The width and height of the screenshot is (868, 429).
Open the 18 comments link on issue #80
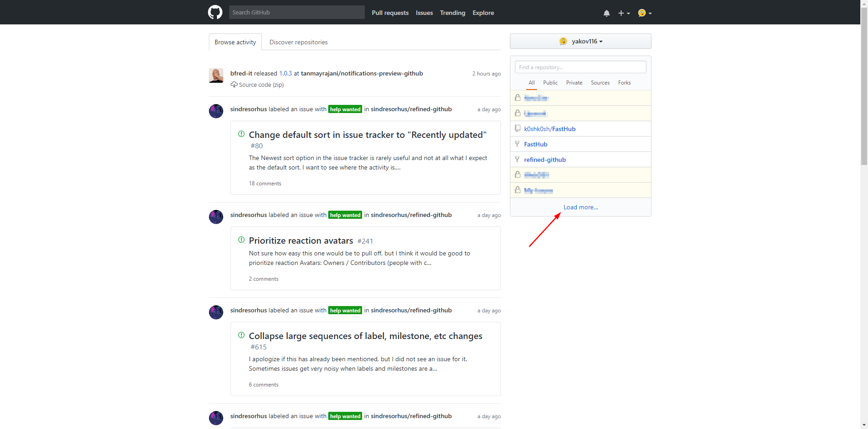[265, 184]
